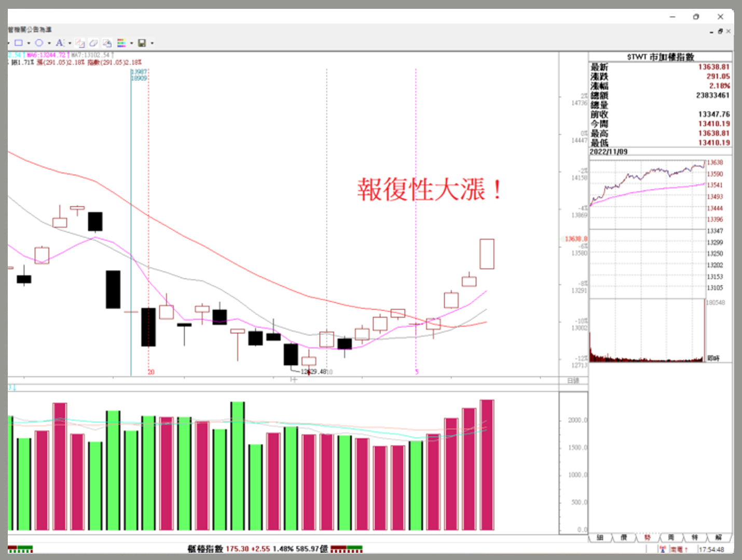
Task: Click the inner window restore button
Action: click(x=720, y=31)
